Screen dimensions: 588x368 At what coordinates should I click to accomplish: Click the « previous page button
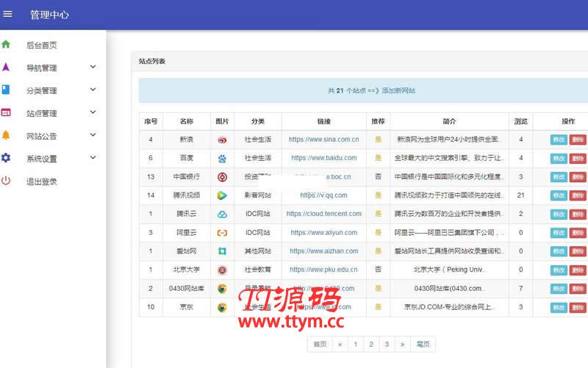point(340,344)
